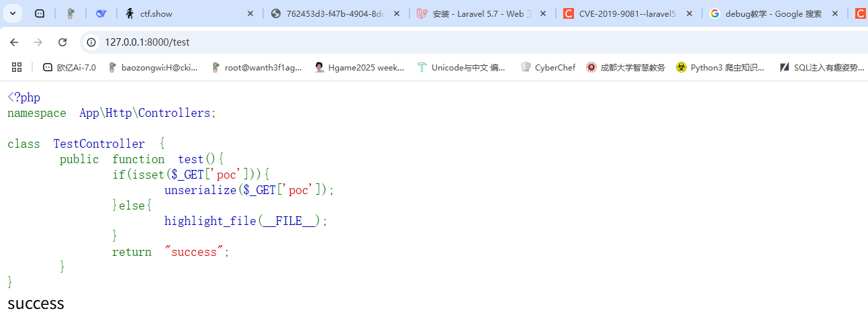
Task: Click the browser forward arrow
Action: tap(38, 42)
